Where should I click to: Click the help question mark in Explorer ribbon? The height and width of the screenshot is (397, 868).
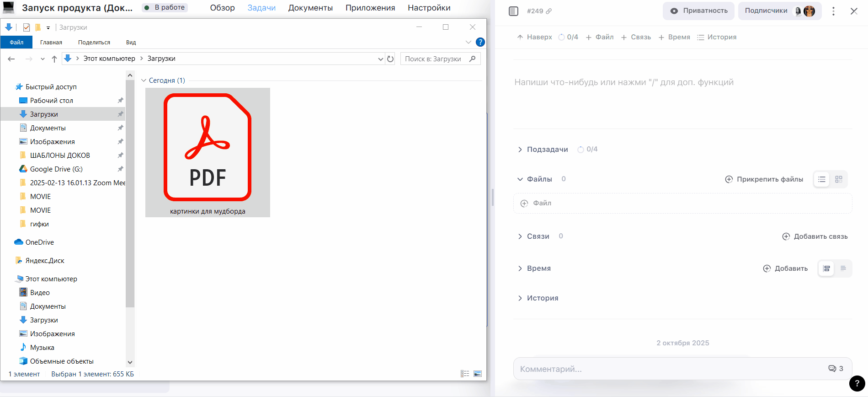tap(480, 42)
